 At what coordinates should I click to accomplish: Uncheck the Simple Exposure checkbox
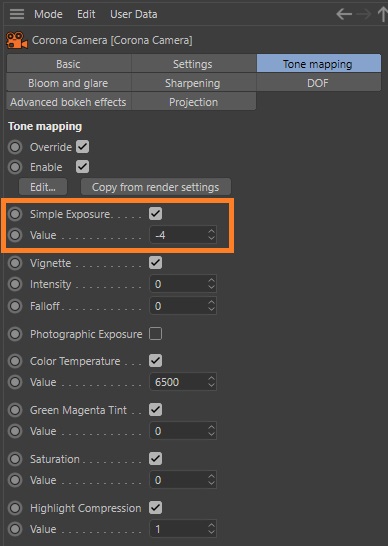tap(155, 213)
